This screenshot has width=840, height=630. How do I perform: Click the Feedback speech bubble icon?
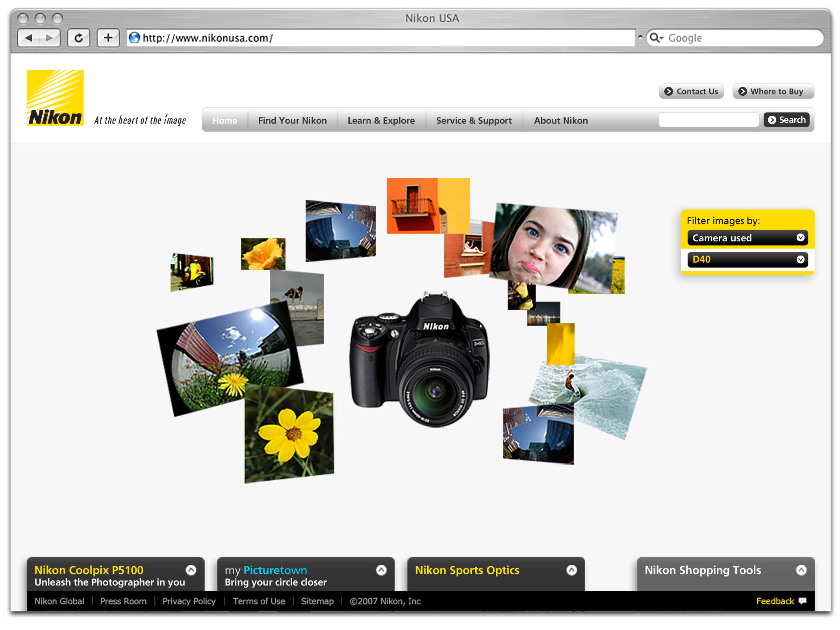point(802,601)
